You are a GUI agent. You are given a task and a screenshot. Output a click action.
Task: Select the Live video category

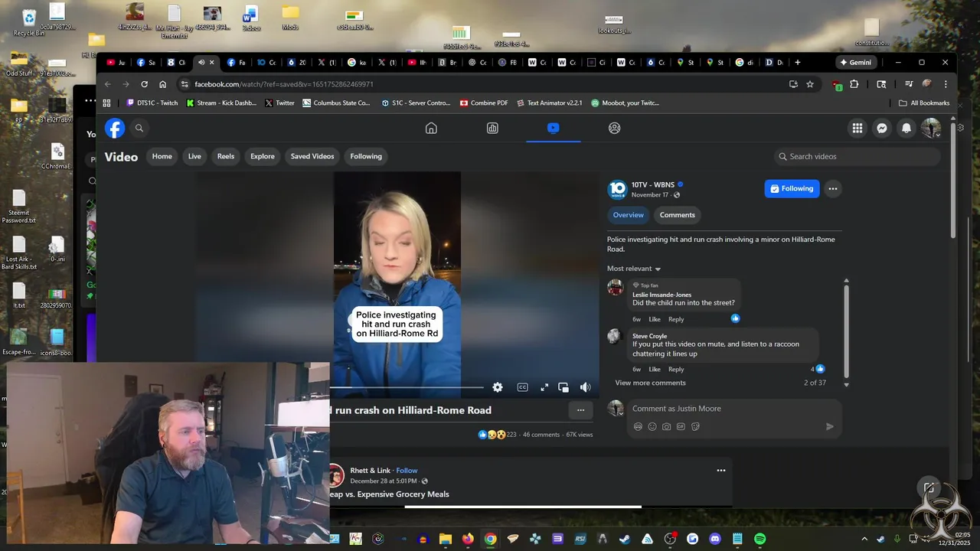click(x=194, y=156)
